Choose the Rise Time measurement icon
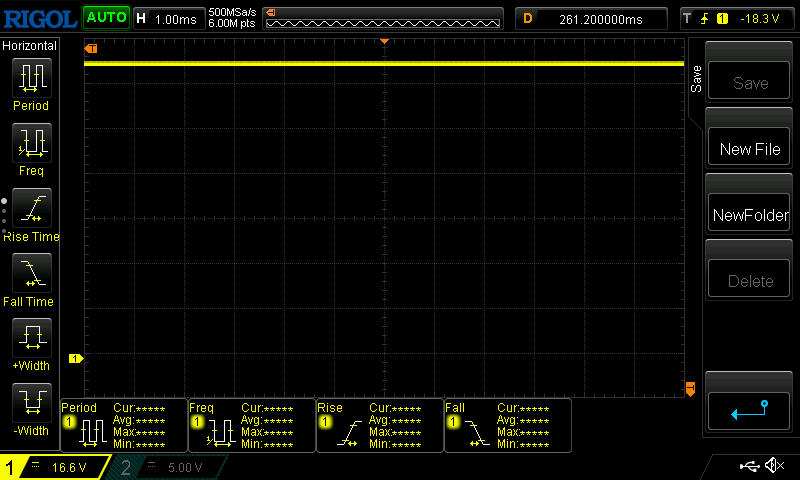 (x=31, y=209)
